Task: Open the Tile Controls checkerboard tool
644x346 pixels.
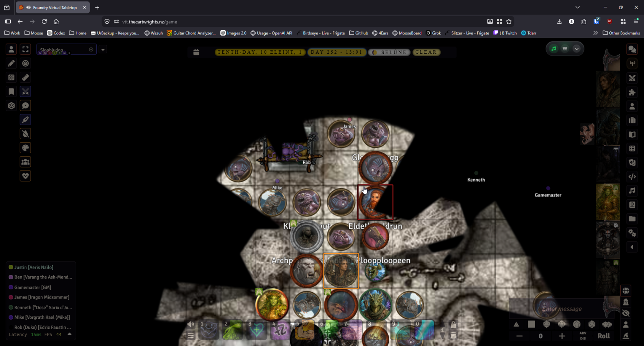Action: (x=11, y=77)
